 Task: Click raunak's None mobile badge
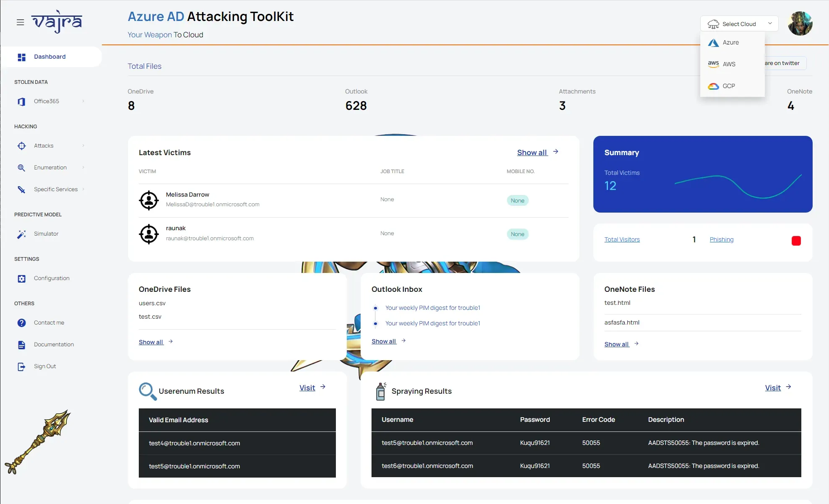click(517, 234)
